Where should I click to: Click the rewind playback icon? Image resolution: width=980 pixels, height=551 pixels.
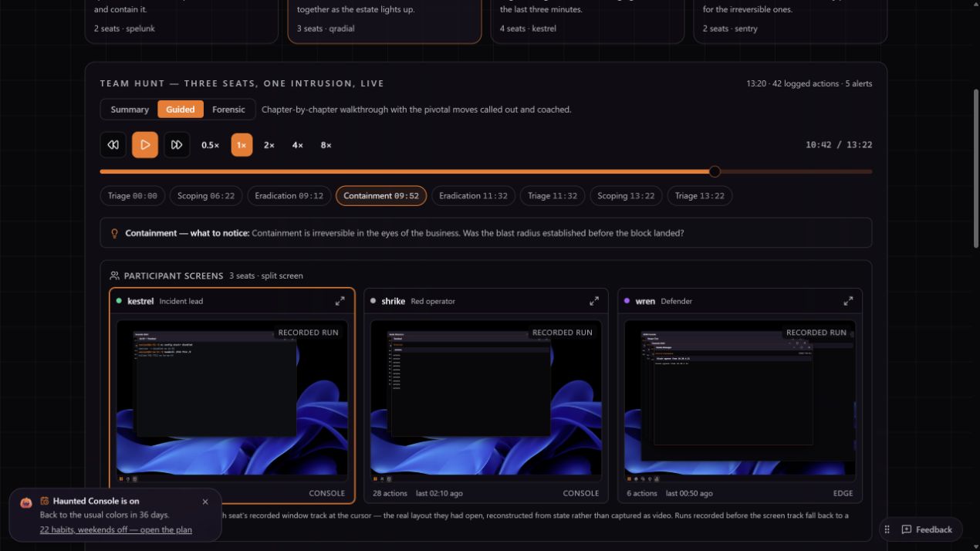[113, 145]
